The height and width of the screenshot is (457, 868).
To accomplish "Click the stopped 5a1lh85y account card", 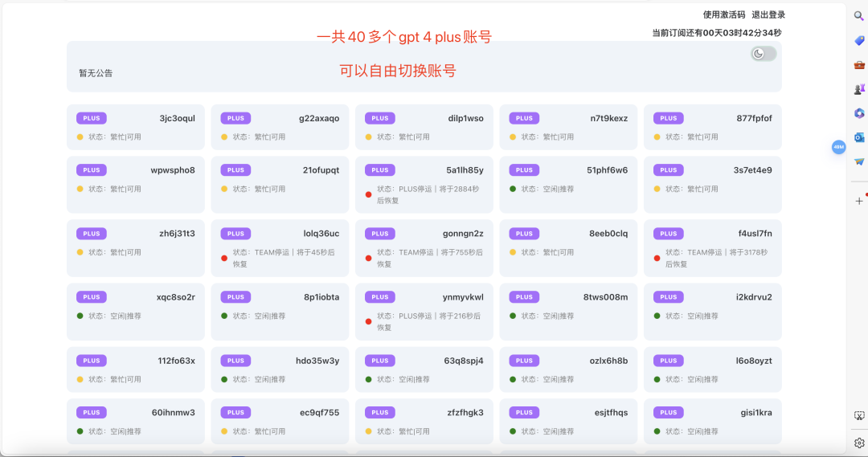I will click(424, 185).
